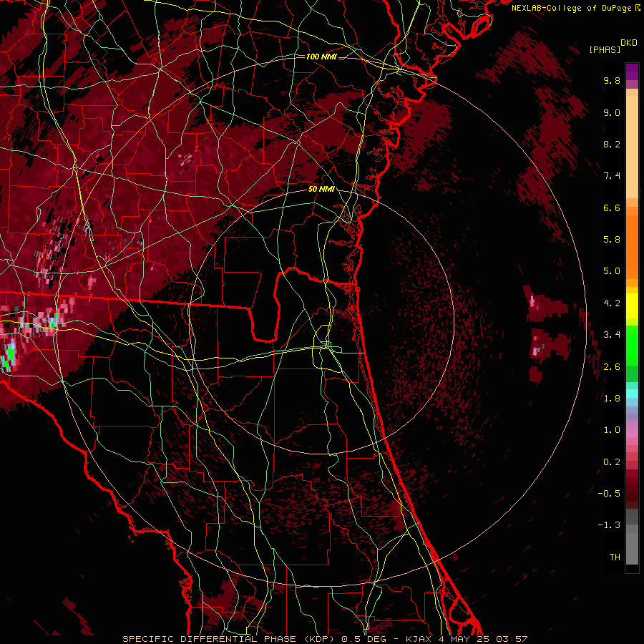Click the bright green segment of the color bar
644x644 pixels.
(x=632, y=345)
